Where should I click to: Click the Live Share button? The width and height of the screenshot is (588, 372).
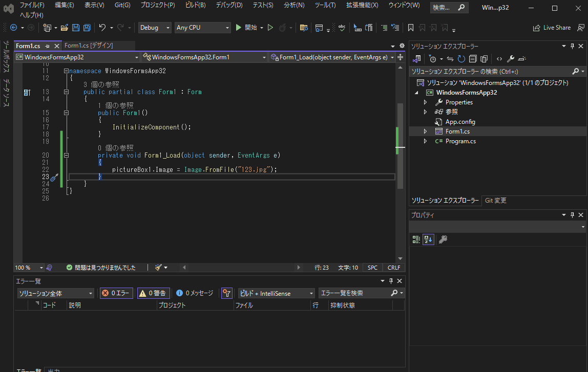[552, 28]
